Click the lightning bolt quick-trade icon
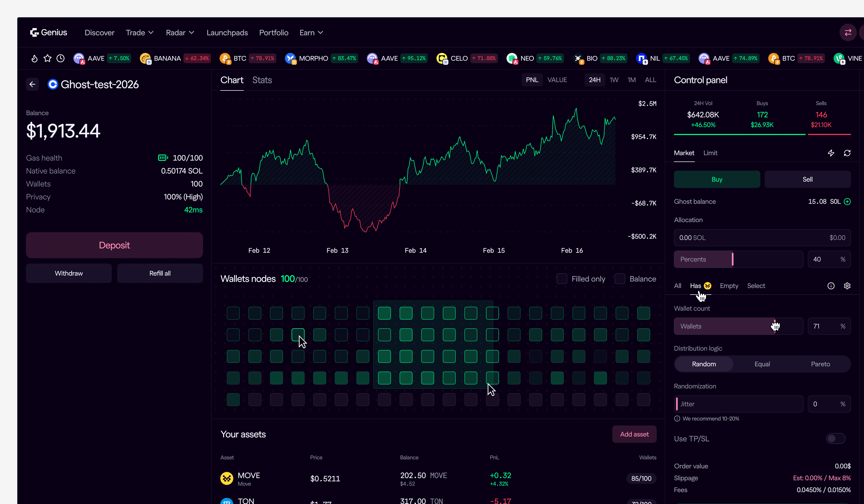Viewport: 864px width, 504px height. (831, 153)
